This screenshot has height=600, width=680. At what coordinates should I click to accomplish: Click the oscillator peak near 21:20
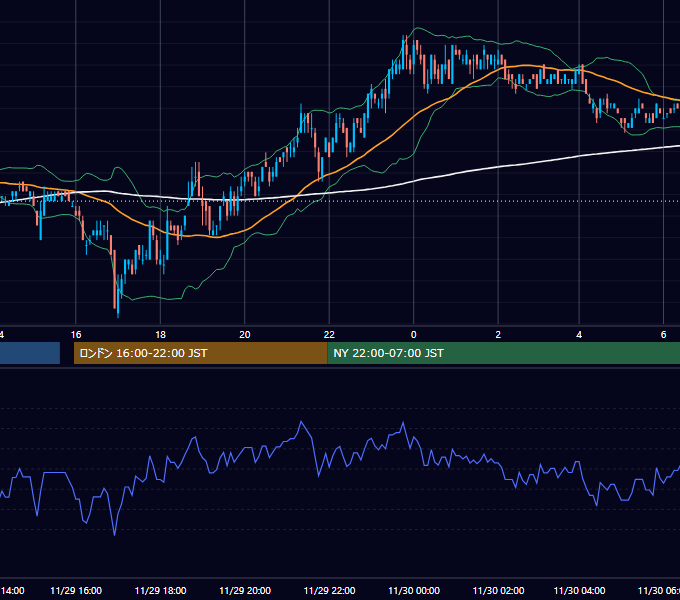point(301,422)
